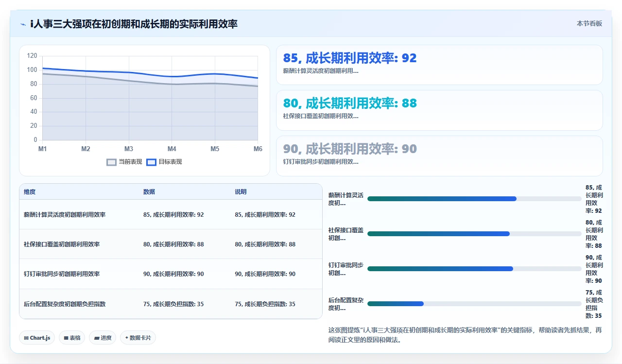The width and height of the screenshot is (622, 364).
Task: Click star icon inside 数据卡片 chip
Action: tap(126, 338)
